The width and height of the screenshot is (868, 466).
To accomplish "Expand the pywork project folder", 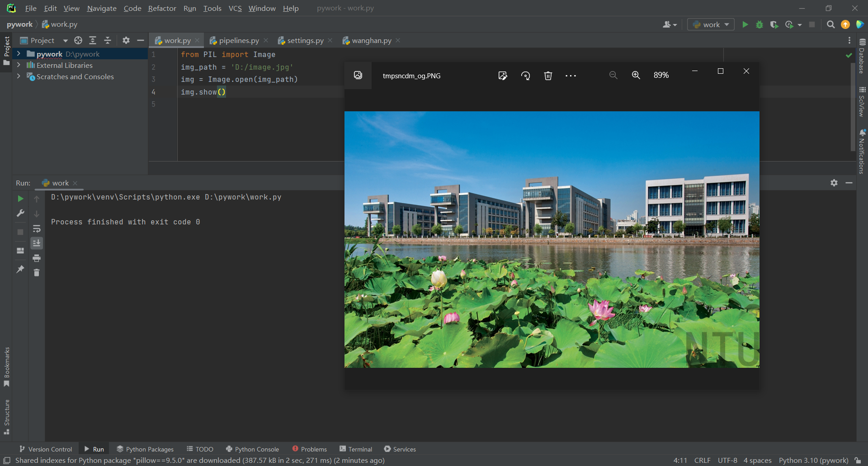I will (19, 54).
